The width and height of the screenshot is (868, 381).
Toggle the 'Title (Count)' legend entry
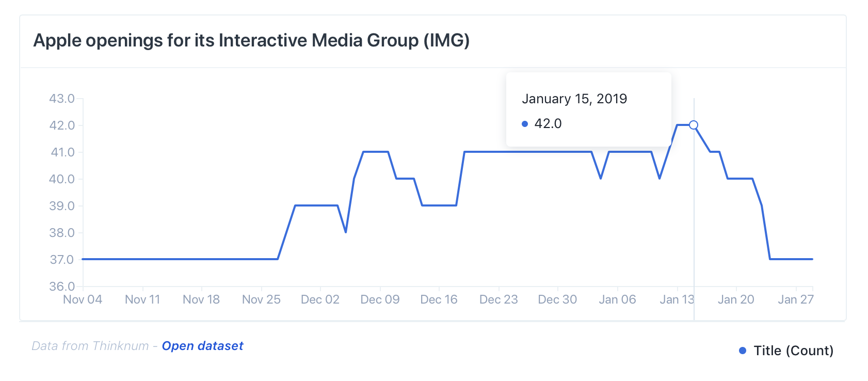click(793, 351)
